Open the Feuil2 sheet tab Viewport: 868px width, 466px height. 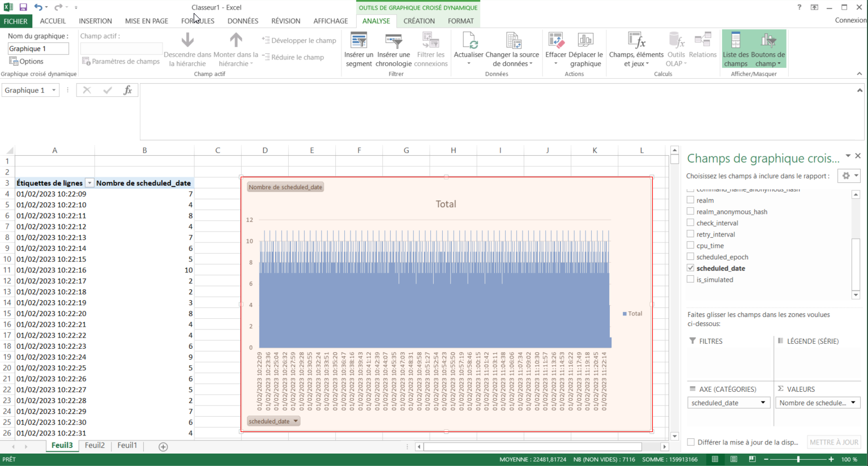(x=95, y=446)
